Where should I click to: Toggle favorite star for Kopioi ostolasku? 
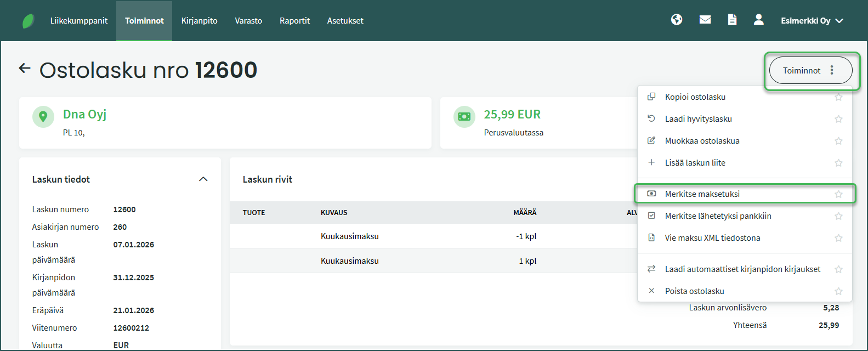(838, 97)
